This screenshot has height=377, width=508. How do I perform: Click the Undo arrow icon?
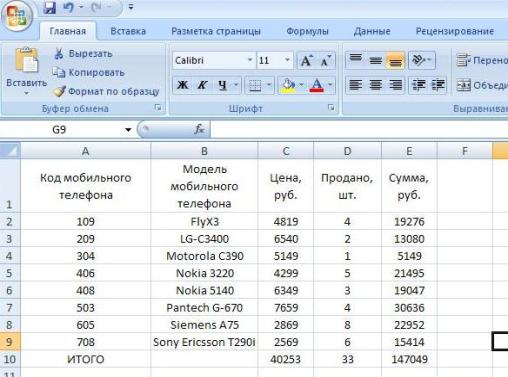tap(69, 7)
